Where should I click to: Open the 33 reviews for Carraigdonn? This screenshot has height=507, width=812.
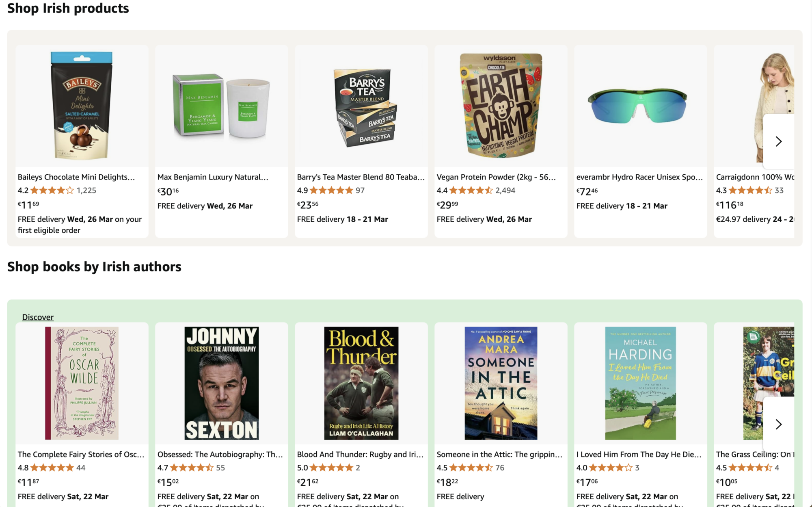point(779,190)
